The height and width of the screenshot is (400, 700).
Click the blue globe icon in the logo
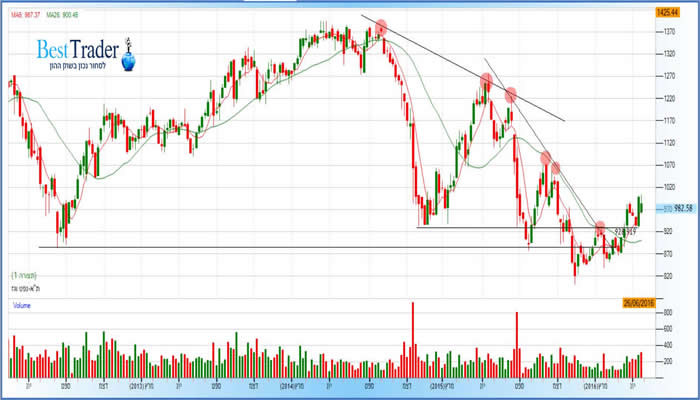click(127, 61)
